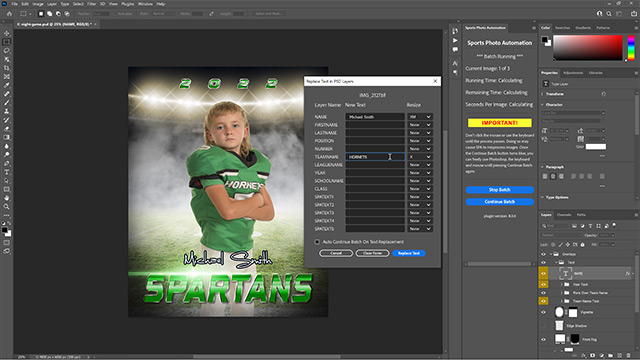Click the Character Color white swatch

pyautogui.click(x=596, y=147)
